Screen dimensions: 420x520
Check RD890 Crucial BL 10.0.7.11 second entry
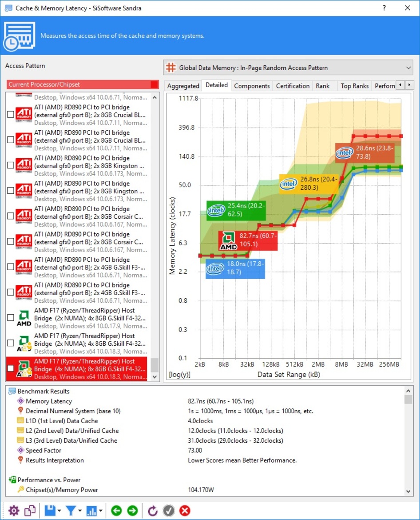pos(11,140)
